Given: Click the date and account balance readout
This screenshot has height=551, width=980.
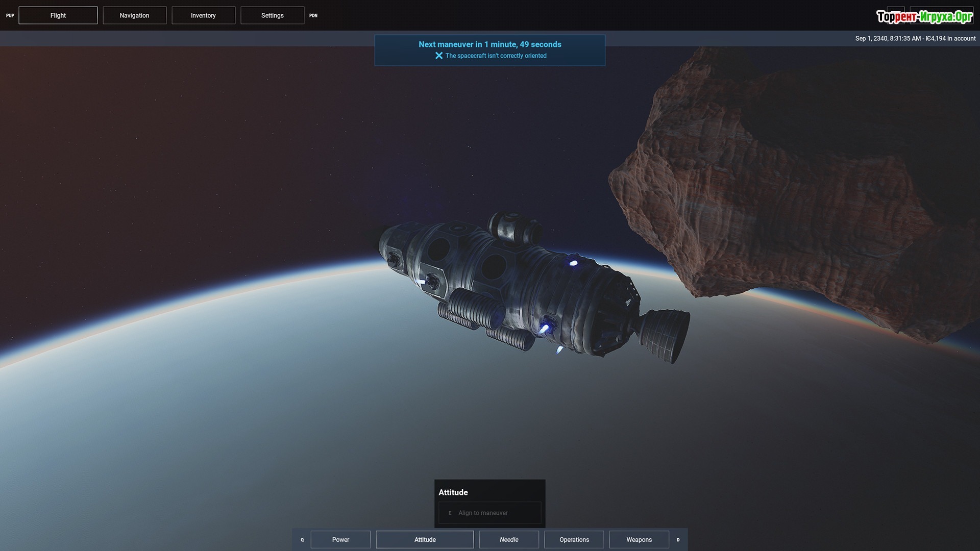Looking at the screenshot, I should (x=915, y=38).
